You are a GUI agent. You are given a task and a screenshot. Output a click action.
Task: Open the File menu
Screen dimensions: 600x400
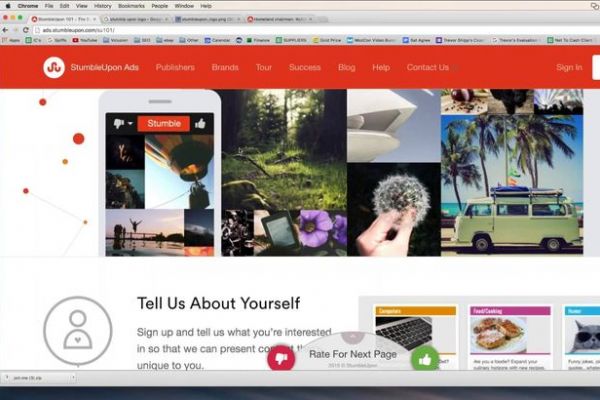(49, 6)
